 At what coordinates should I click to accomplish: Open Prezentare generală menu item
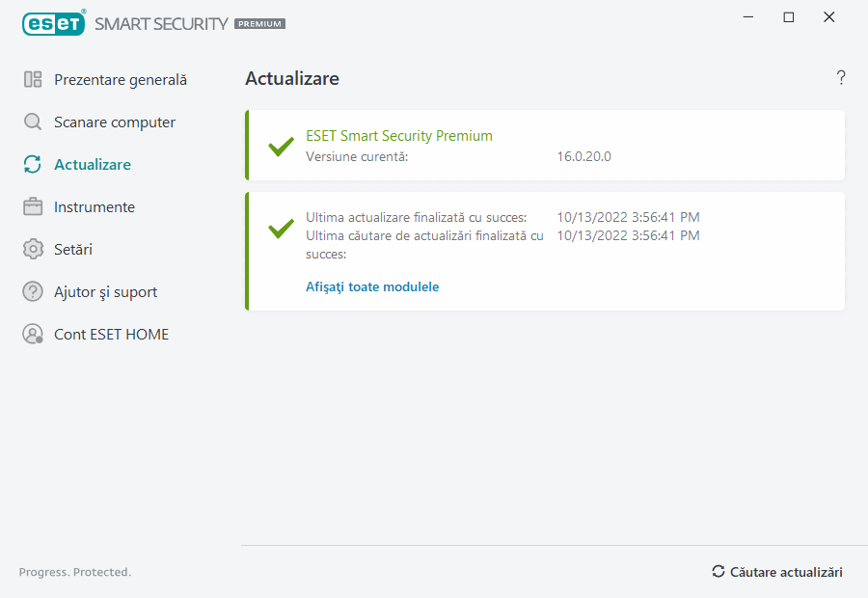tap(120, 80)
